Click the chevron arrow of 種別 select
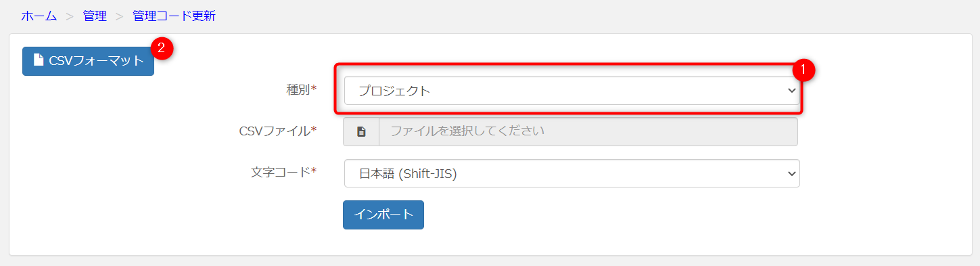The height and width of the screenshot is (266, 980). (792, 91)
